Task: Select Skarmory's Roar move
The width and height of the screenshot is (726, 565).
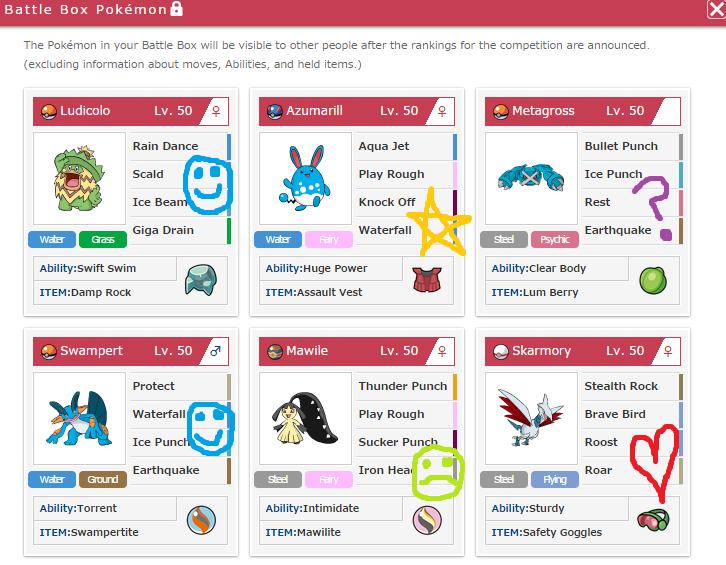Action: [632, 470]
